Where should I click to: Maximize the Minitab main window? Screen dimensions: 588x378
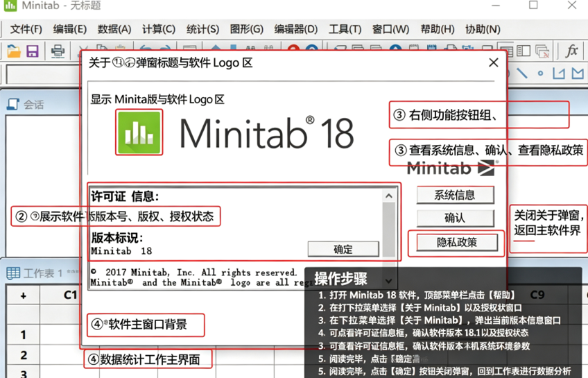533,5
